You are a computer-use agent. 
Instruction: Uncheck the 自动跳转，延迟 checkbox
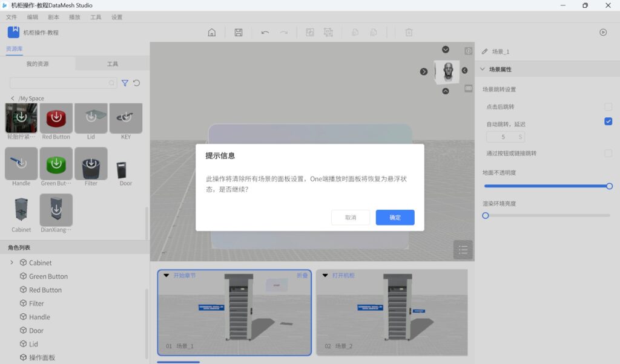(608, 122)
